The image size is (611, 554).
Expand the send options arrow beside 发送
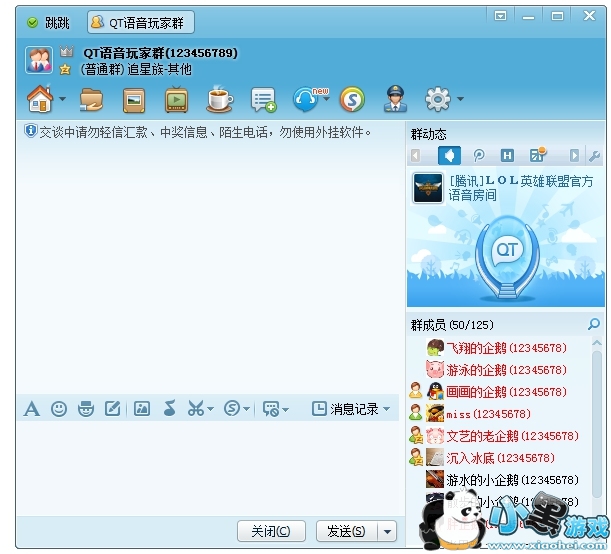click(387, 531)
